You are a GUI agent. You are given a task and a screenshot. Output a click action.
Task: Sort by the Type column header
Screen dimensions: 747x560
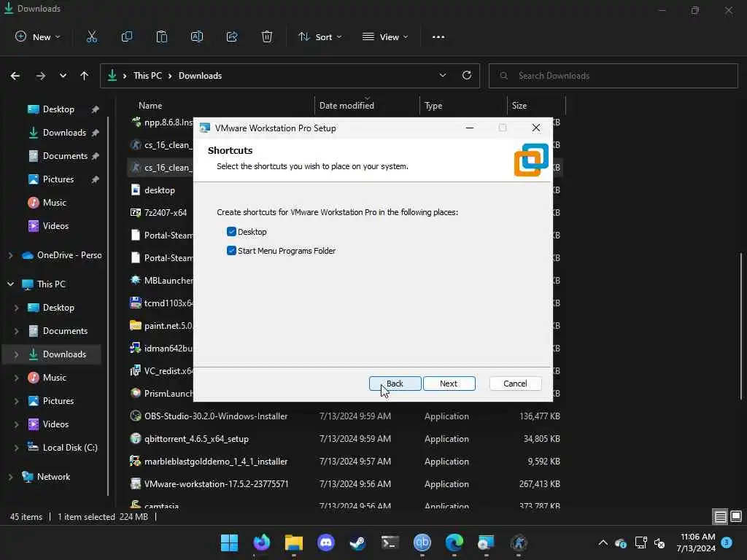click(x=463, y=106)
